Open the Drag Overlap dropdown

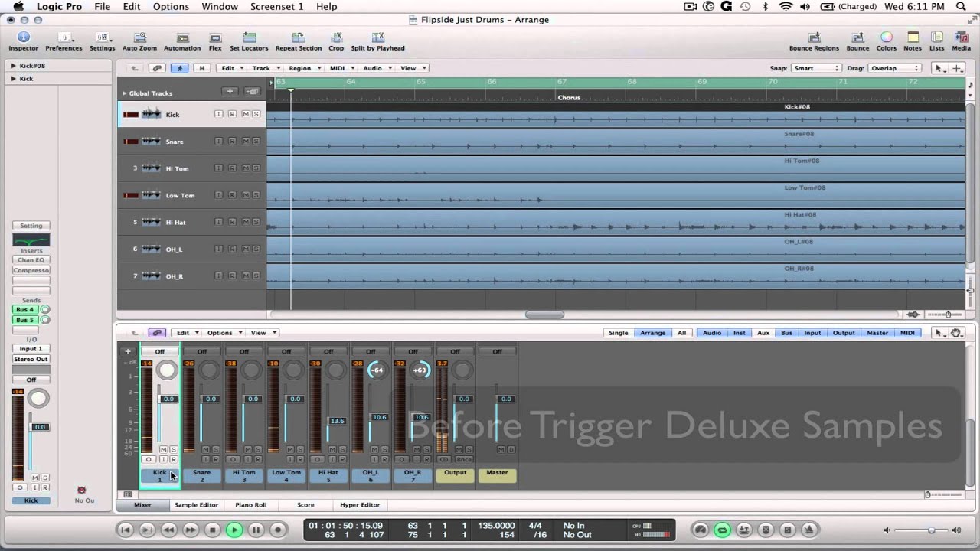point(894,68)
